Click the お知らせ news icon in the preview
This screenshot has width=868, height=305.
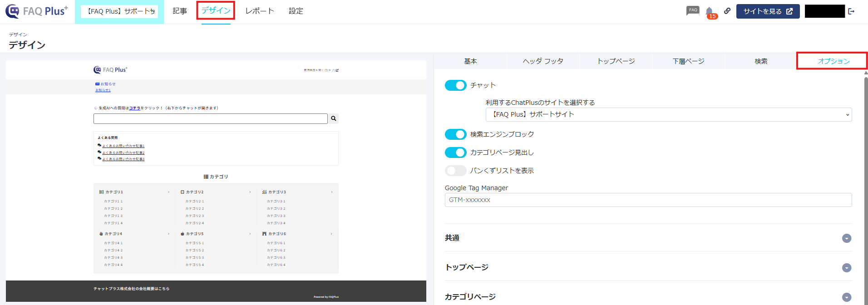pyautogui.click(x=97, y=84)
